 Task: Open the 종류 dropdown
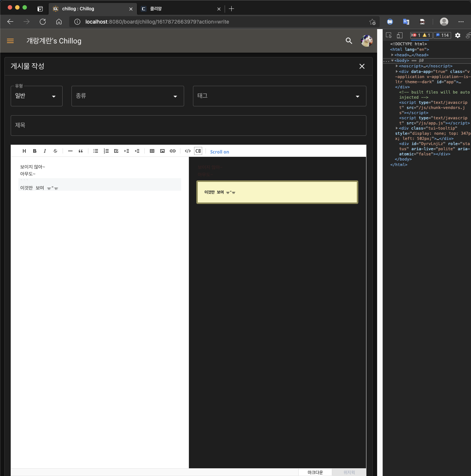pos(128,96)
